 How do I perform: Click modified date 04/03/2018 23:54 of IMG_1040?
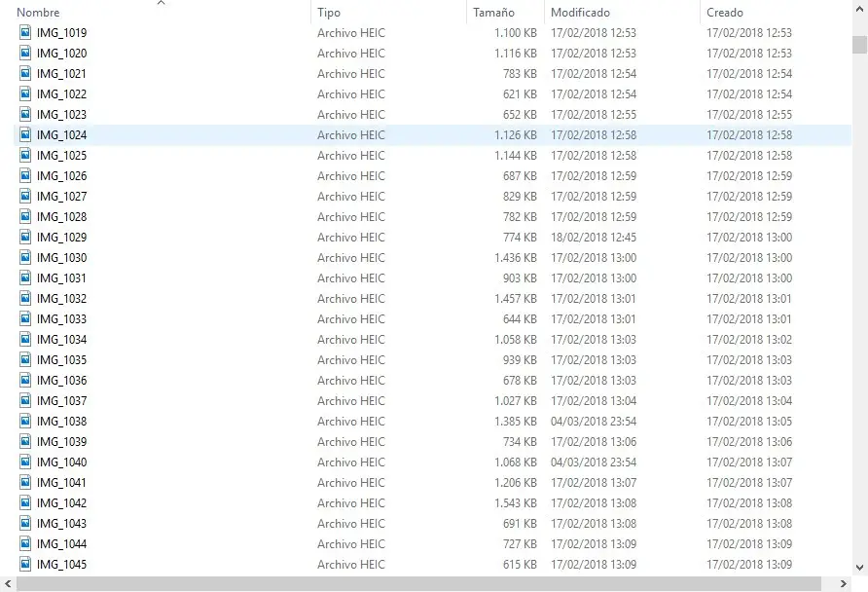594,462
